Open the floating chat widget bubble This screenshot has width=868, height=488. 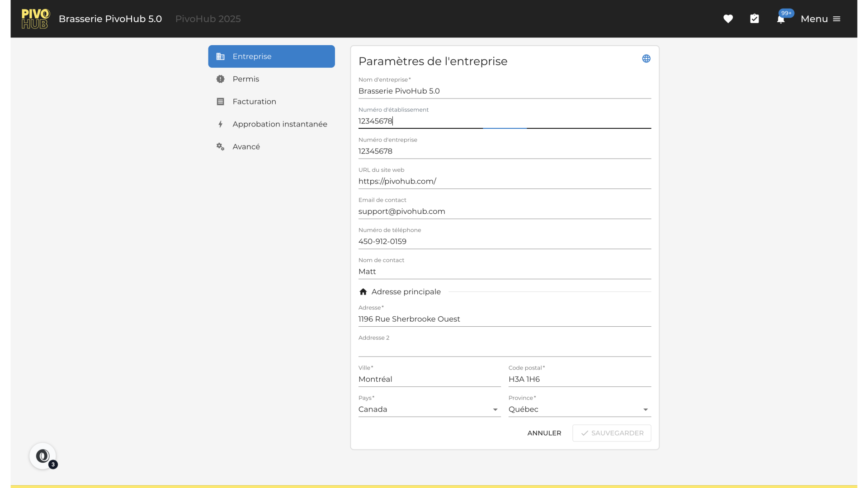point(43,456)
